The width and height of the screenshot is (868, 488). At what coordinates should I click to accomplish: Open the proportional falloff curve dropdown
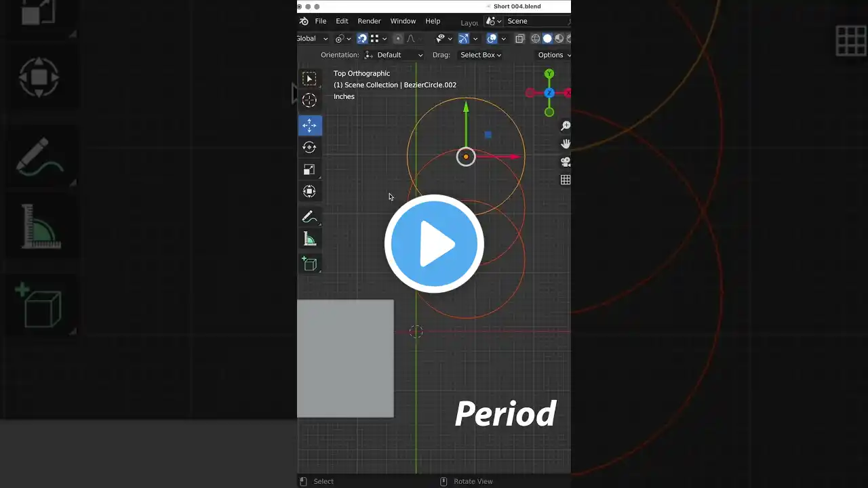(413, 39)
